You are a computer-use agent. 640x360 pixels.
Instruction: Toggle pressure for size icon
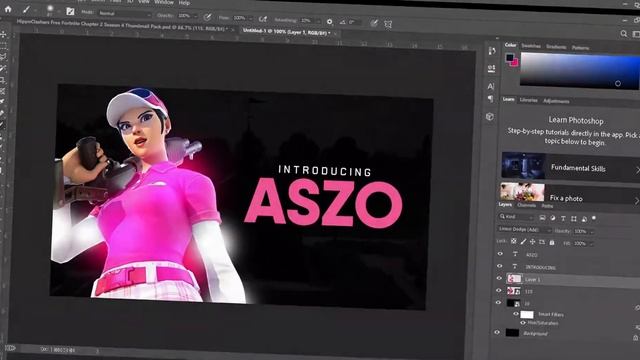(x=374, y=23)
